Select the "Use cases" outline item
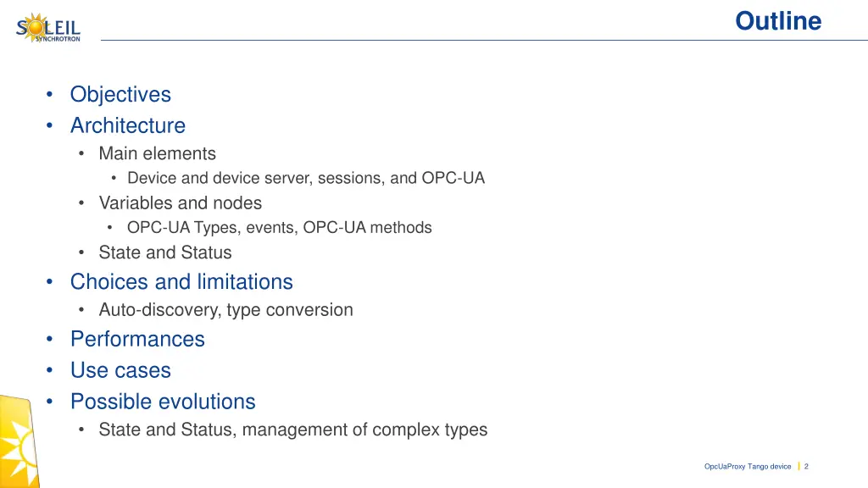Viewport: 868px width, 488px height. 120,370
